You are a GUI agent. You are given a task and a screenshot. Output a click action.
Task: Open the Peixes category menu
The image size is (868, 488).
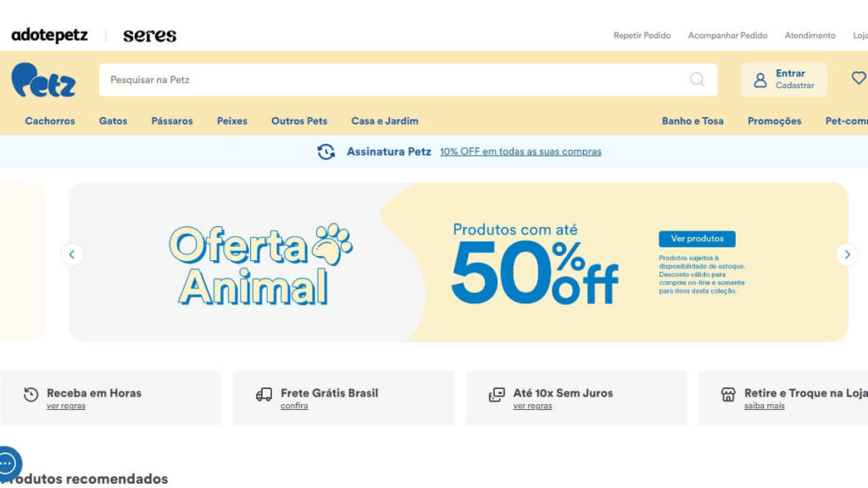point(232,120)
